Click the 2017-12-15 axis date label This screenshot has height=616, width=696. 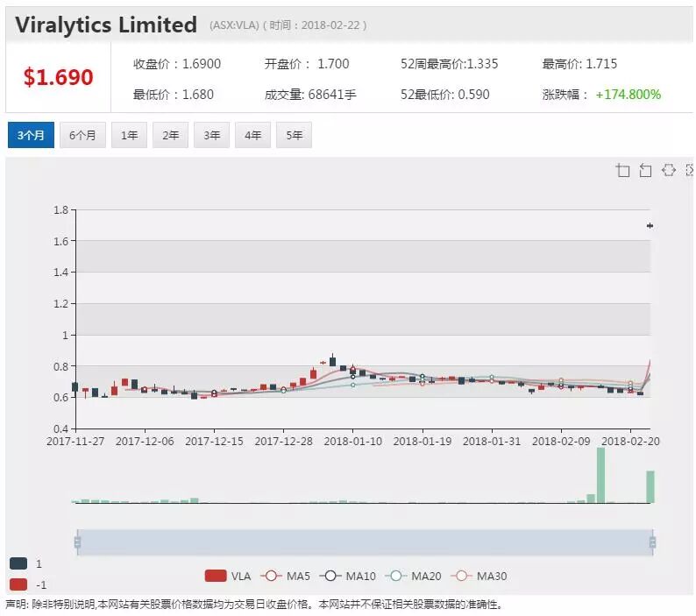pos(214,441)
